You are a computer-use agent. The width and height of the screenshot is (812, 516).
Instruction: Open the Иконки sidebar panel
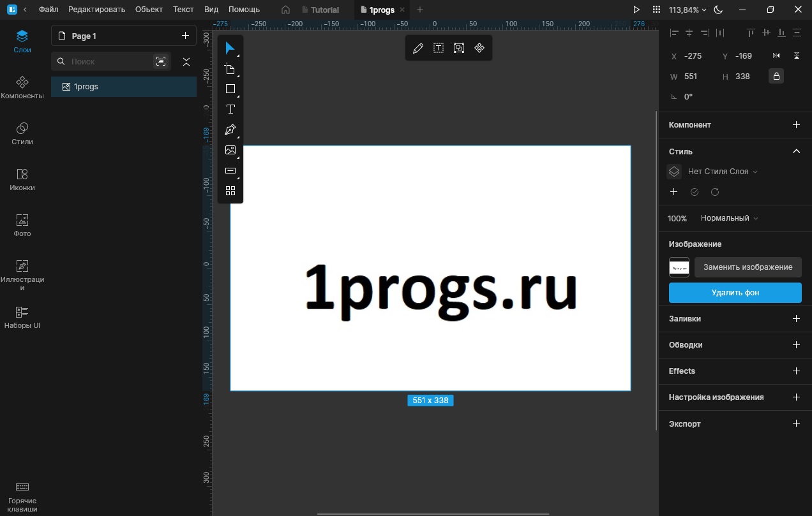click(22, 179)
